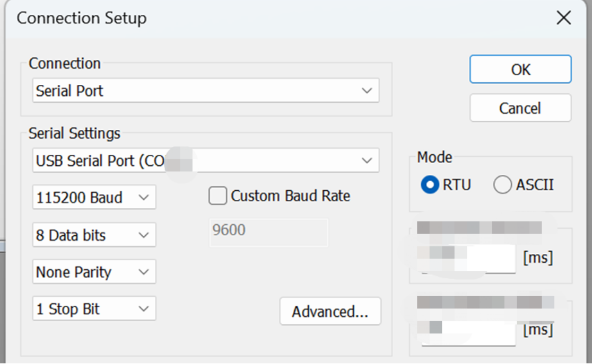
Task: Switch mode to ASCII
Action: [x=502, y=185]
